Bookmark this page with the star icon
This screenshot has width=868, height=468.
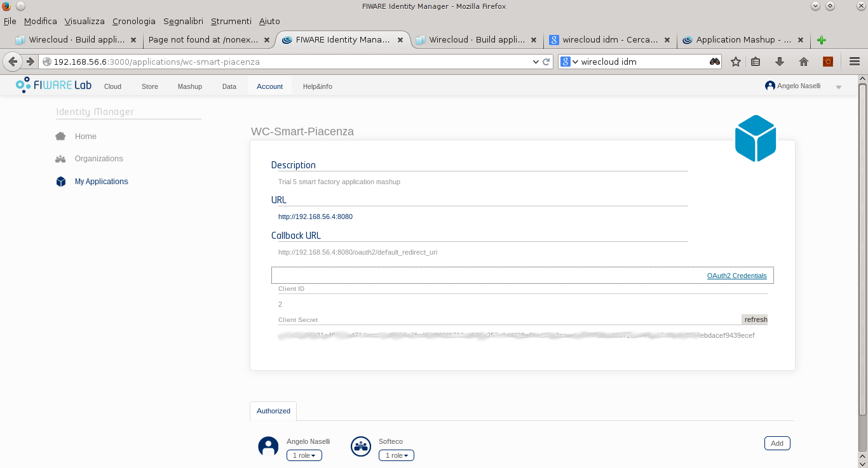(x=736, y=62)
